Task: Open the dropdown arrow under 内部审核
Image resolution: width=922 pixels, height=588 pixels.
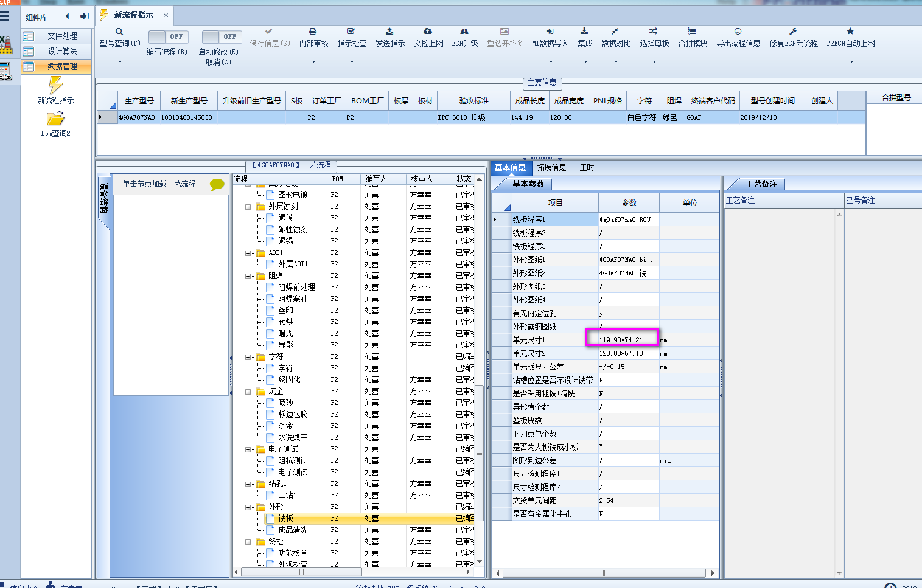Action: pos(314,61)
